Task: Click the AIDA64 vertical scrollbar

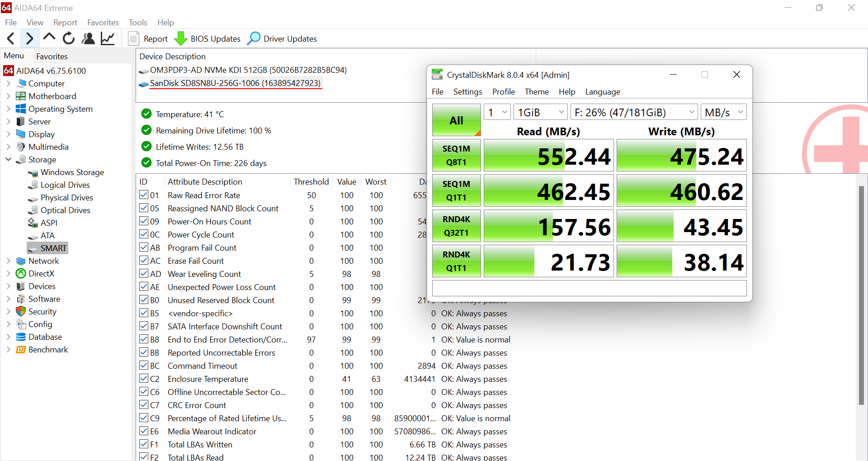Action: [861, 294]
